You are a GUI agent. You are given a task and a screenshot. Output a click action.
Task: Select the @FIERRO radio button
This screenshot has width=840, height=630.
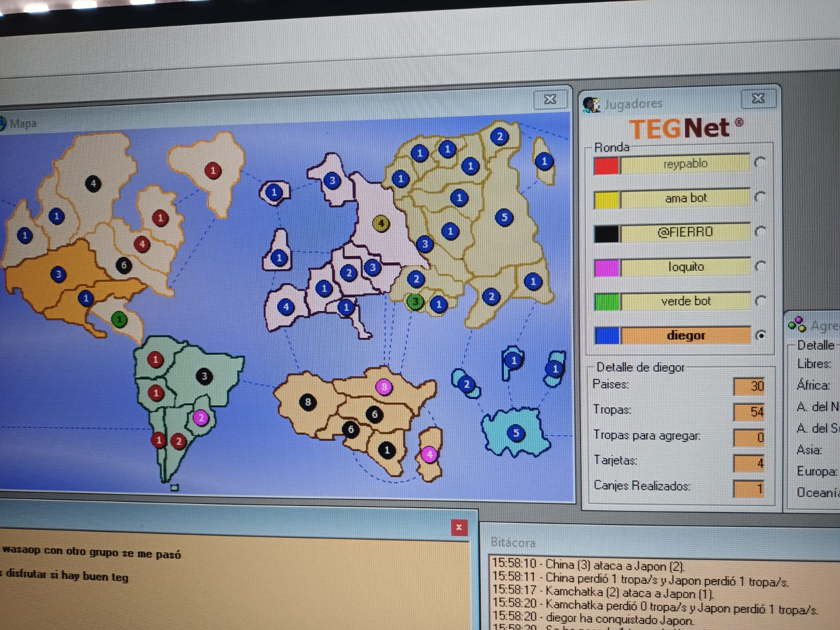point(760,231)
